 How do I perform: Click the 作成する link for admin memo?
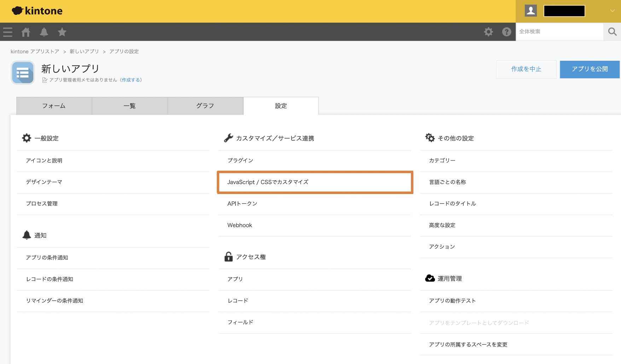pyautogui.click(x=131, y=80)
